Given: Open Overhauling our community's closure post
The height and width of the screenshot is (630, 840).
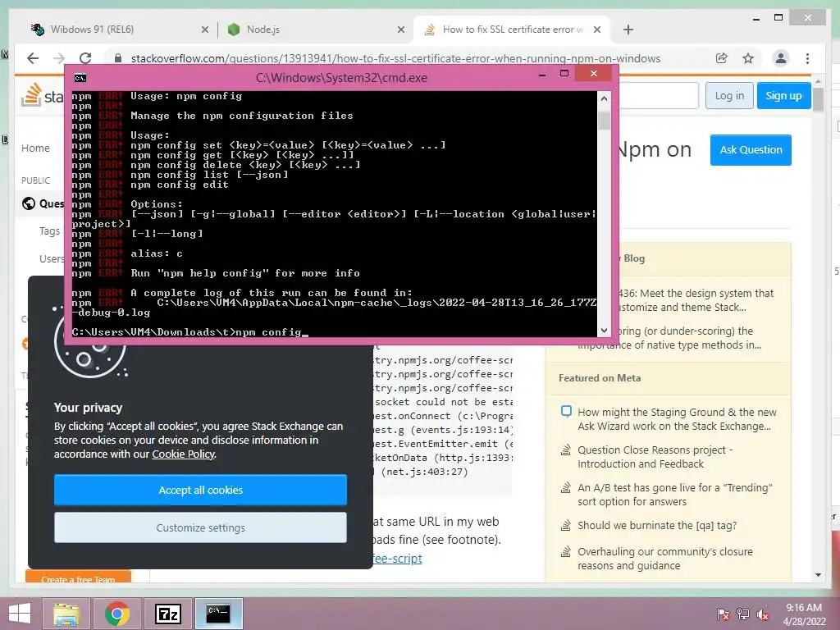Looking at the screenshot, I should tap(664, 559).
